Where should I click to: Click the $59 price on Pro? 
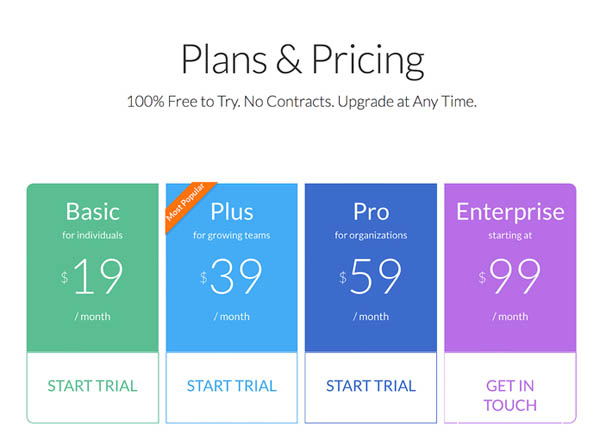[x=370, y=276]
